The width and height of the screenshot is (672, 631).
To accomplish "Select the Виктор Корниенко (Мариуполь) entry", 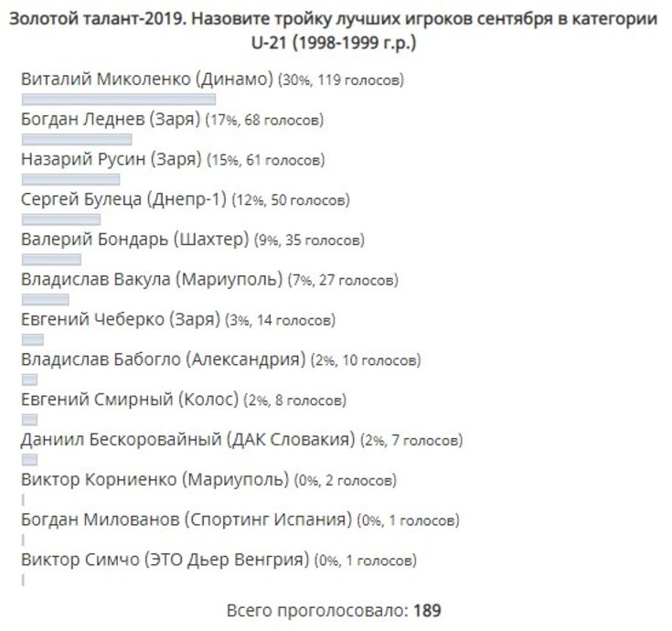I will [x=155, y=480].
